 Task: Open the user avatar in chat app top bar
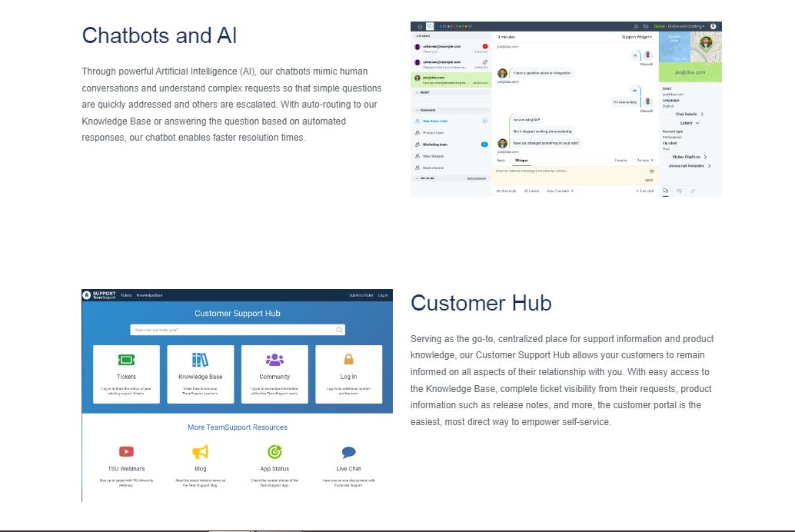point(714,26)
